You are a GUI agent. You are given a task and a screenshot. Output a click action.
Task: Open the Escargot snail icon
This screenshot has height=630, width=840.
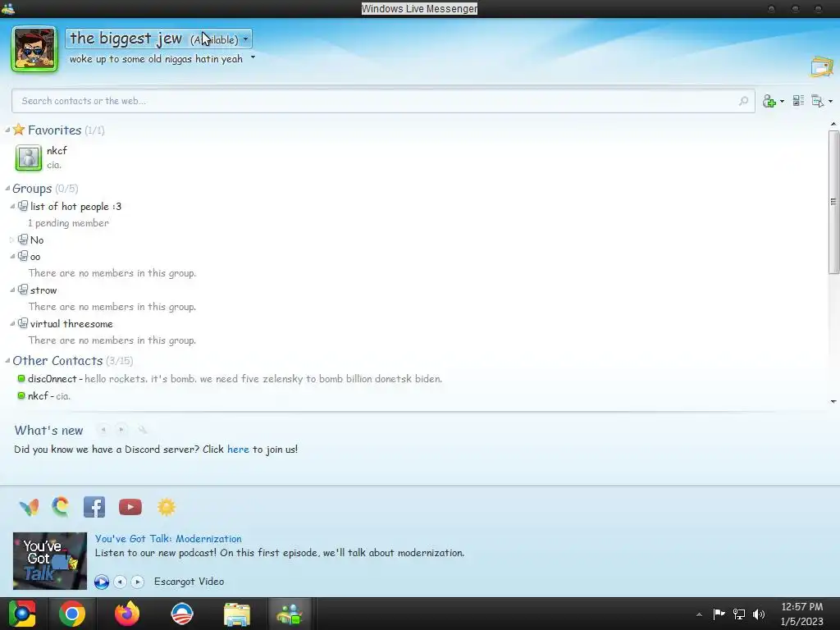[x=61, y=507]
